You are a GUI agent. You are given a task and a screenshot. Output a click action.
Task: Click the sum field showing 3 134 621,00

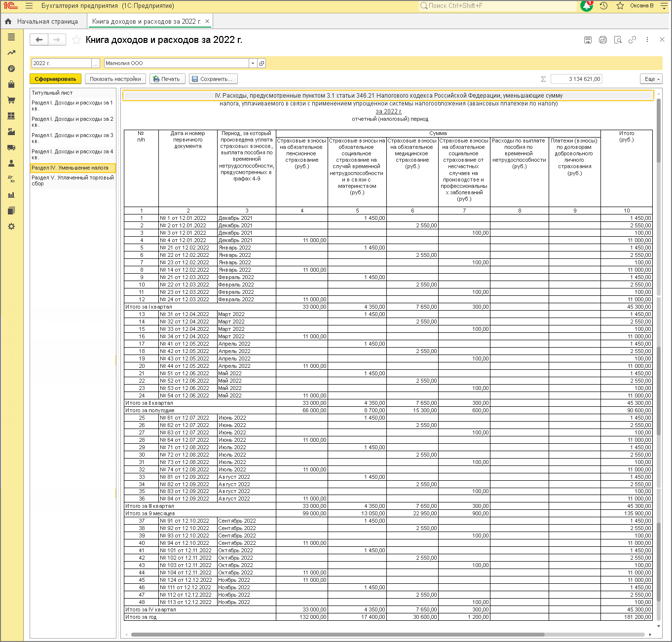[576, 79]
